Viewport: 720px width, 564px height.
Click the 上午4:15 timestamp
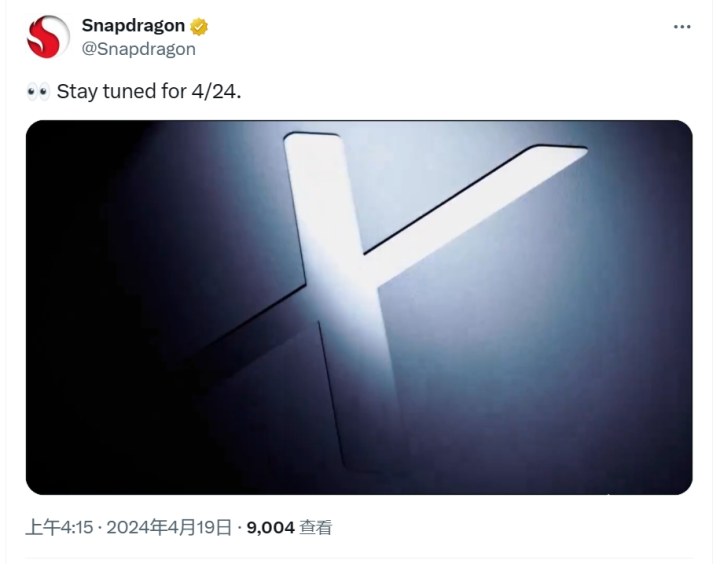59,527
